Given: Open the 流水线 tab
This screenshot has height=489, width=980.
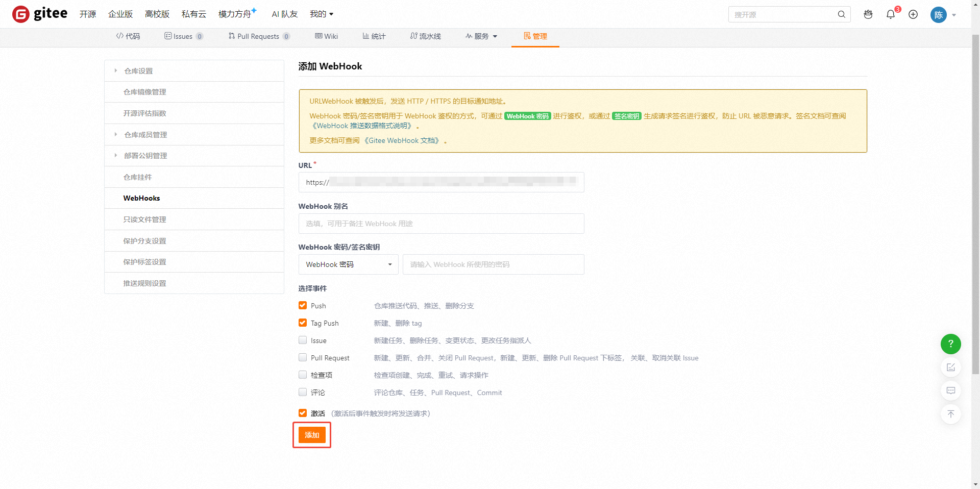Looking at the screenshot, I should coord(425,36).
